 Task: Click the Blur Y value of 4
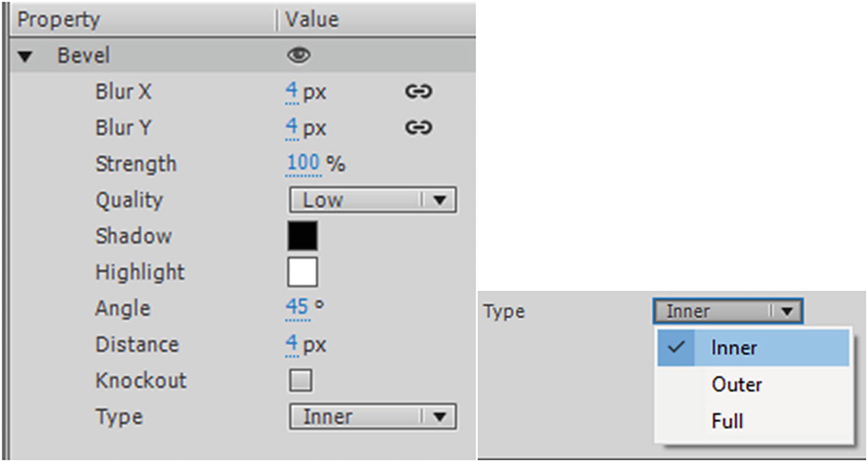(292, 128)
